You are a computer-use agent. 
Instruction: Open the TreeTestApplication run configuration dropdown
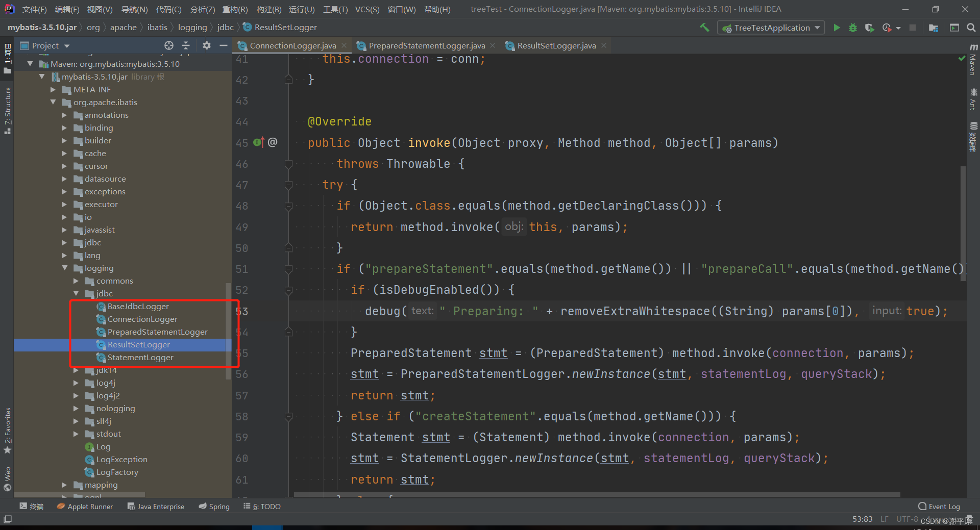[x=771, y=28]
